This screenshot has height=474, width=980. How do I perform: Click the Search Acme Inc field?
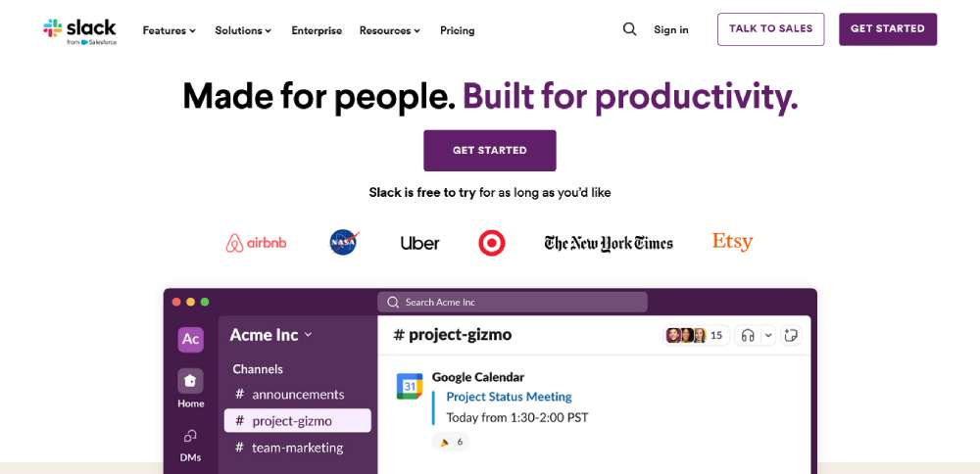click(x=512, y=303)
